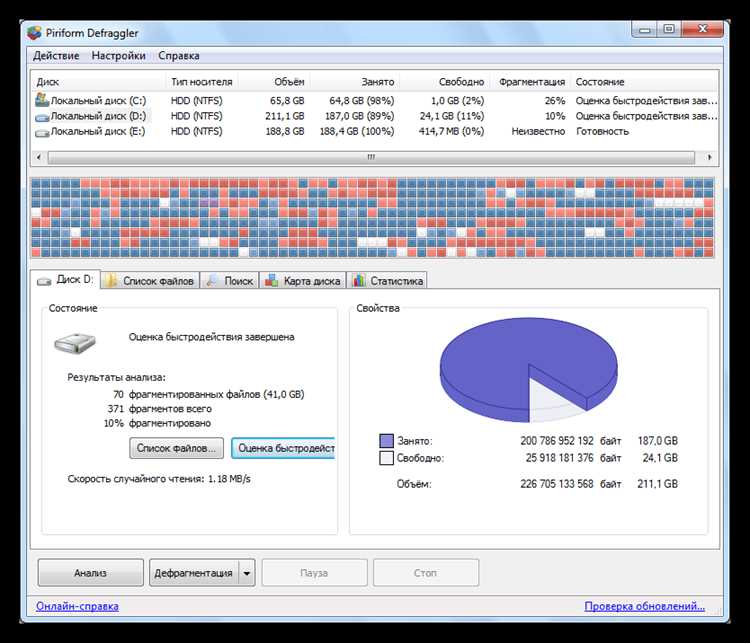Click the purple Занято color swatch
Screen dimensions: 750x643
386,441
